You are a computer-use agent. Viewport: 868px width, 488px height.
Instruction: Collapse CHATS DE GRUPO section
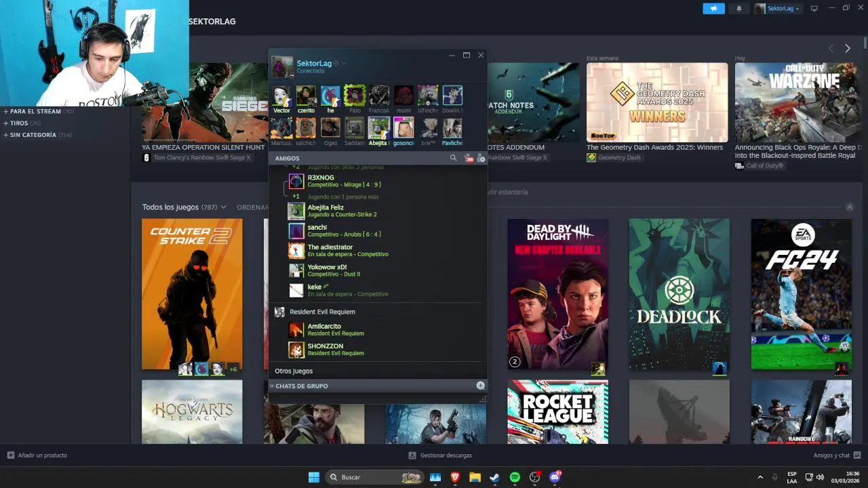[272, 386]
